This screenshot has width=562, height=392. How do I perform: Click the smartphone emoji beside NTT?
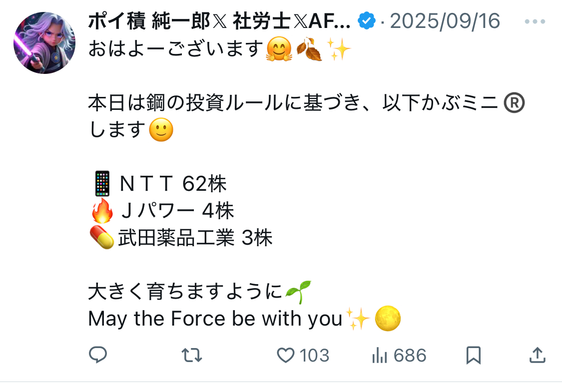(x=101, y=184)
